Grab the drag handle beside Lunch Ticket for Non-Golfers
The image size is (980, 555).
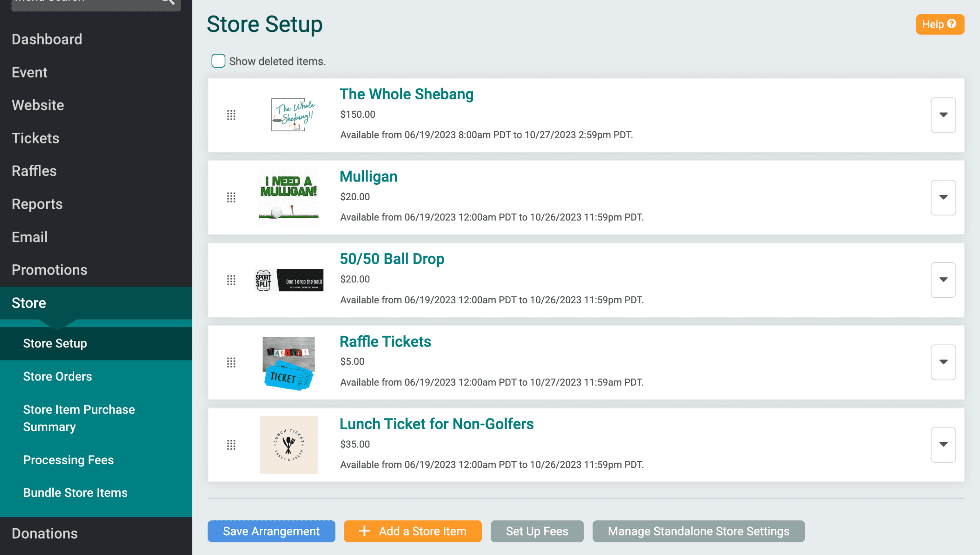click(232, 445)
